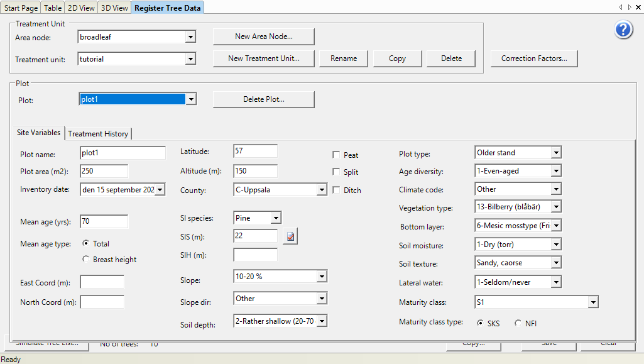Click in the Altitude field

255,171
